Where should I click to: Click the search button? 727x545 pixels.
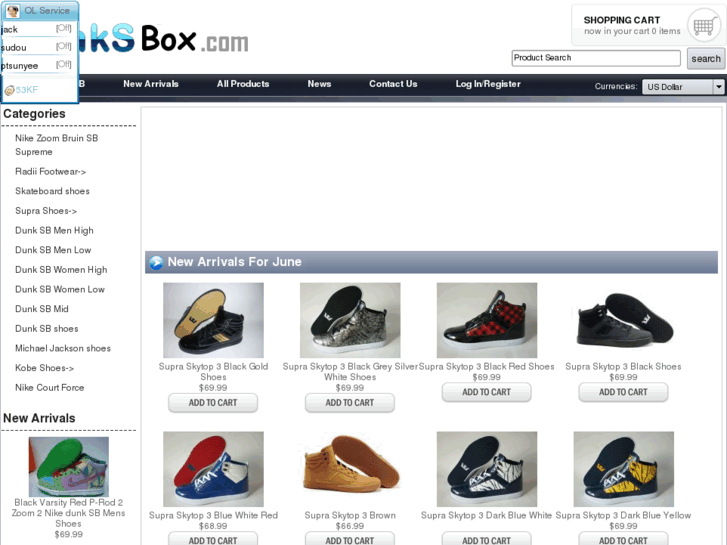(706, 59)
